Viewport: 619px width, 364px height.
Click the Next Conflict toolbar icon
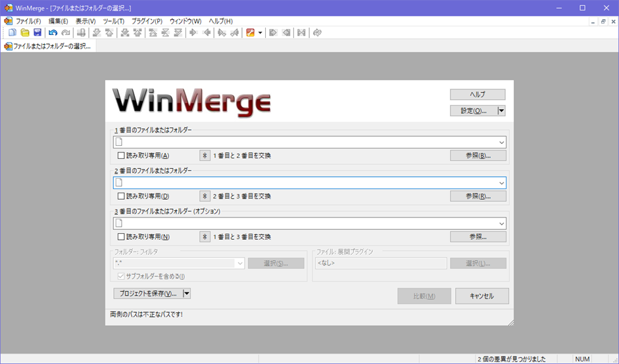[x=125, y=33]
